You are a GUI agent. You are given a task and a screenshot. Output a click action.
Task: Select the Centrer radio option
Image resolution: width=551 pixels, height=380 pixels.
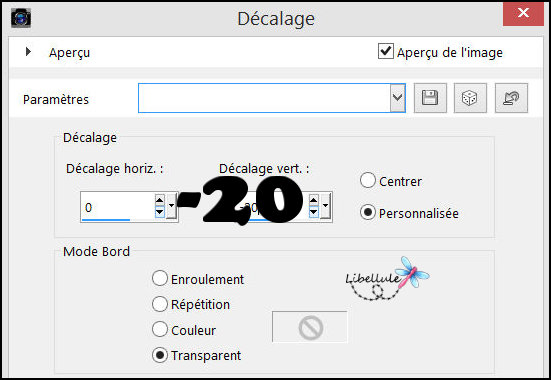(368, 181)
